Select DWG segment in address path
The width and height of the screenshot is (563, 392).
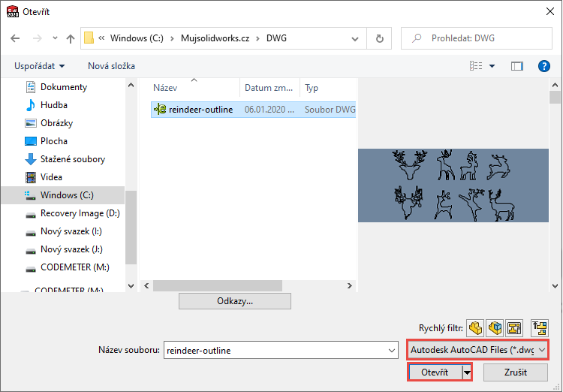(276, 38)
